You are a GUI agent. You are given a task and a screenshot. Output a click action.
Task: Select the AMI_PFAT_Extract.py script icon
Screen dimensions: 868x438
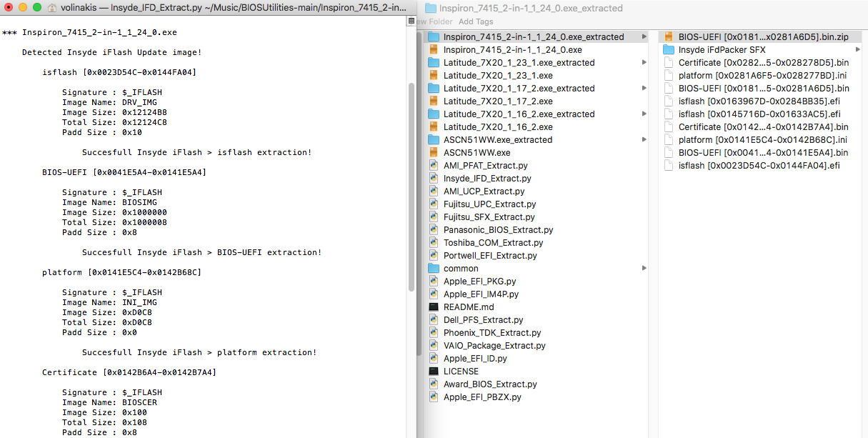point(434,166)
